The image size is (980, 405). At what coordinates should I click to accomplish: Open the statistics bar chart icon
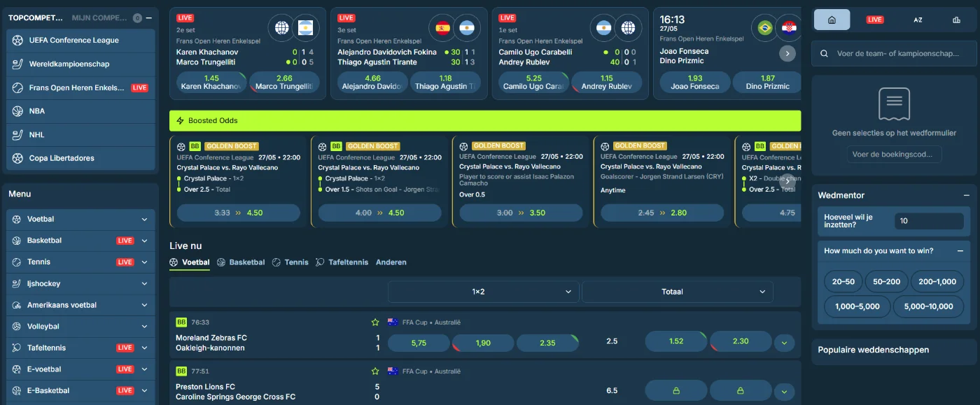pyautogui.click(x=956, y=20)
